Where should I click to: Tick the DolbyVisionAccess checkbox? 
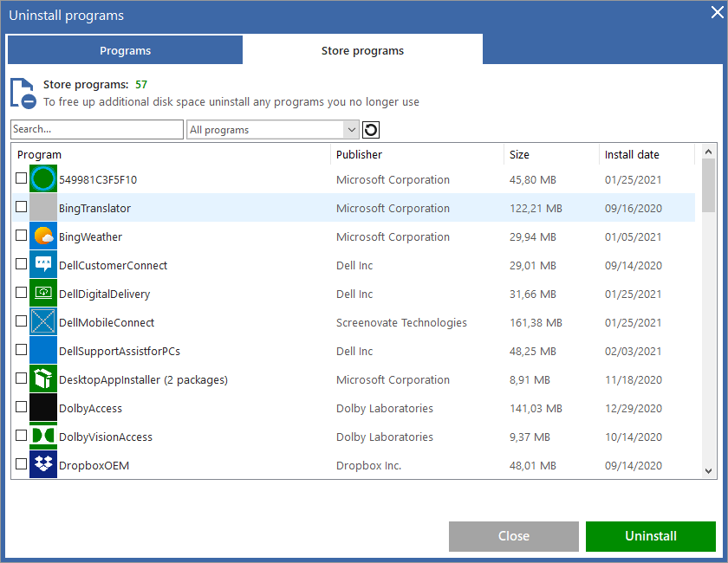(22, 436)
